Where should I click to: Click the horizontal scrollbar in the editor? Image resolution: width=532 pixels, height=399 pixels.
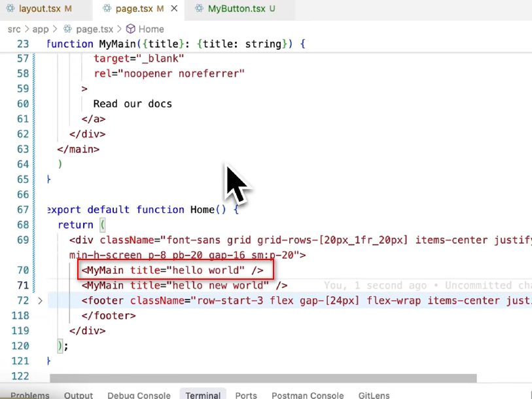[x=263, y=378]
